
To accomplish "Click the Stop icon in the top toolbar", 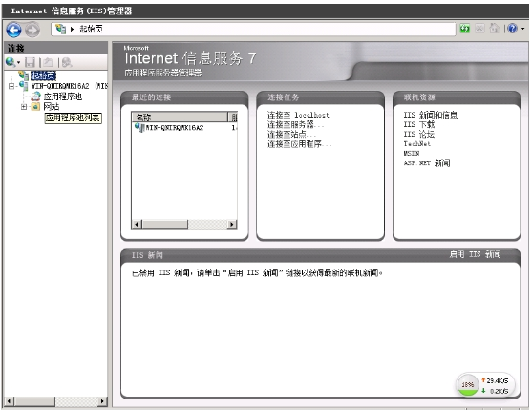I will coord(479,29).
